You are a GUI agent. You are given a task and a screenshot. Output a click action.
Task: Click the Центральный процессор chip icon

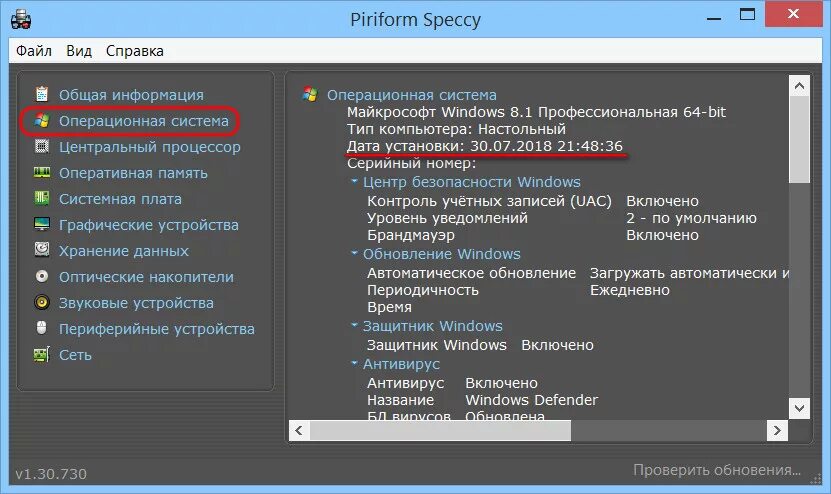tap(42, 146)
